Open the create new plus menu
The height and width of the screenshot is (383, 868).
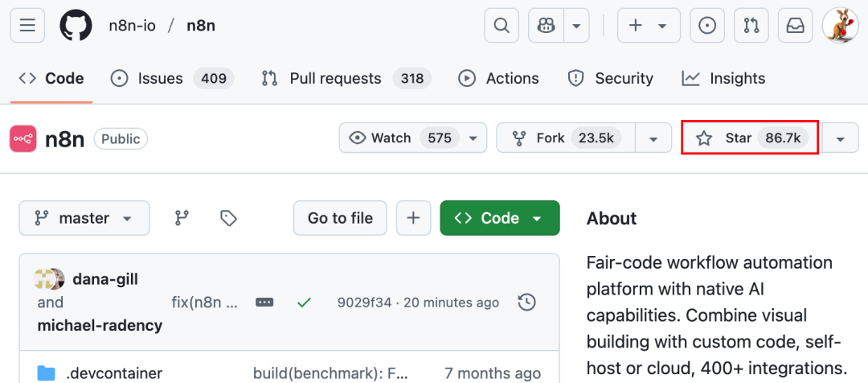(x=649, y=26)
